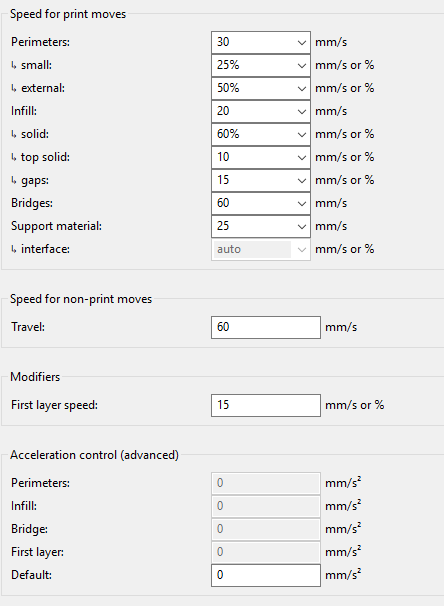Viewport: 444px width, 606px height.
Task: Click the First layer speed input field
Action: 266,405
